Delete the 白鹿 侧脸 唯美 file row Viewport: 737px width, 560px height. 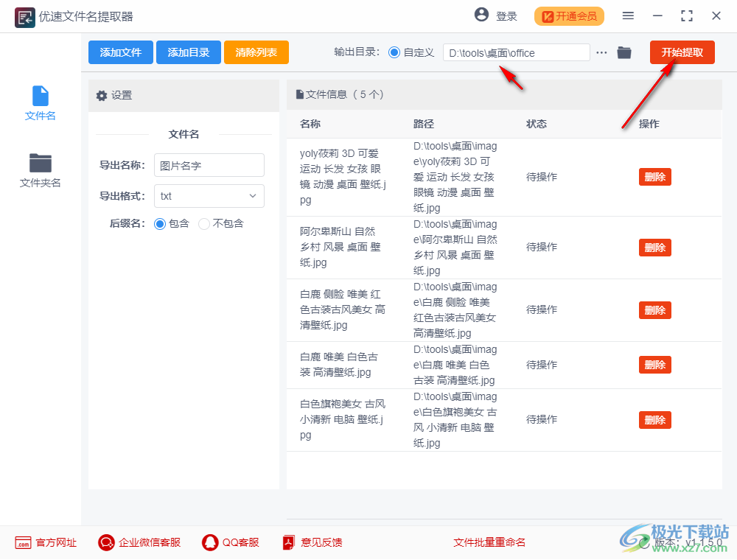pyautogui.click(x=654, y=310)
